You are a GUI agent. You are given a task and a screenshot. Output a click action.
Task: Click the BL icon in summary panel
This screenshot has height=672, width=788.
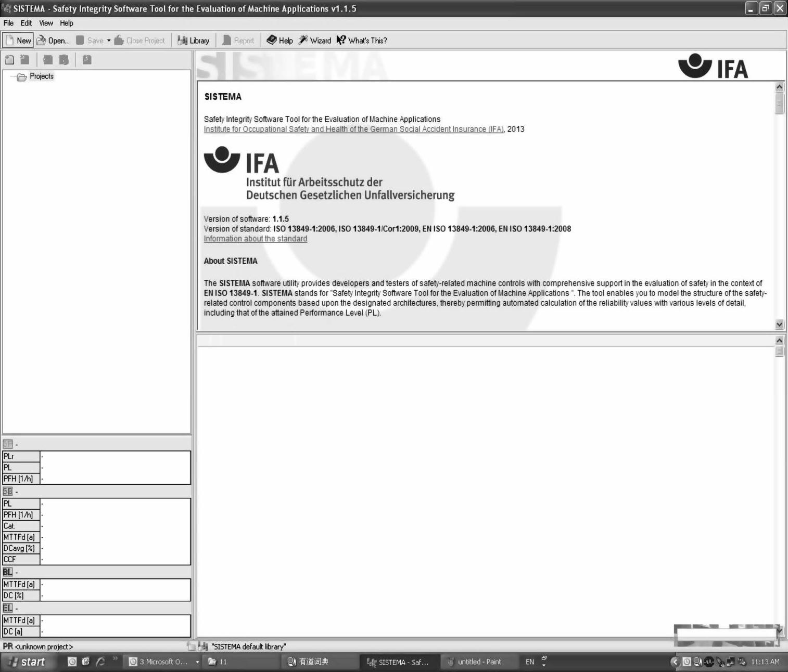[7, 572]
